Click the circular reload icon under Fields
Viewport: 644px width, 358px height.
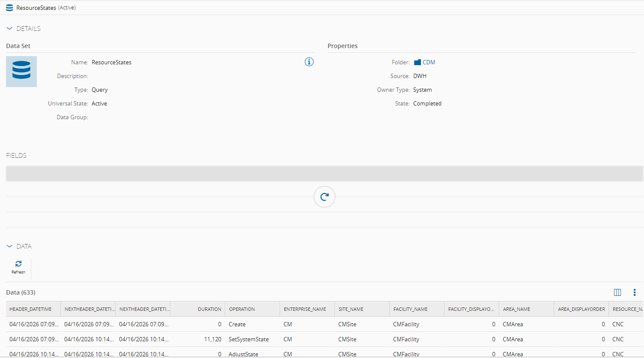(324, 197)
